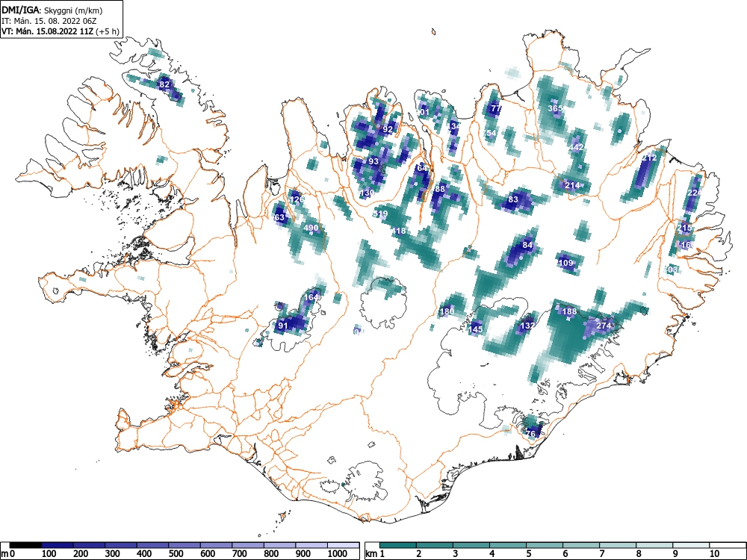The image size is (747, 560).
Task: Click the black swatch between 0 and 100 meters
Action: (25, 545)
